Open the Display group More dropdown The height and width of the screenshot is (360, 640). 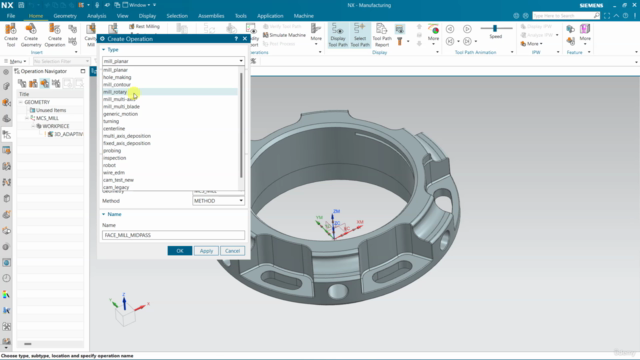click(433, 33)
